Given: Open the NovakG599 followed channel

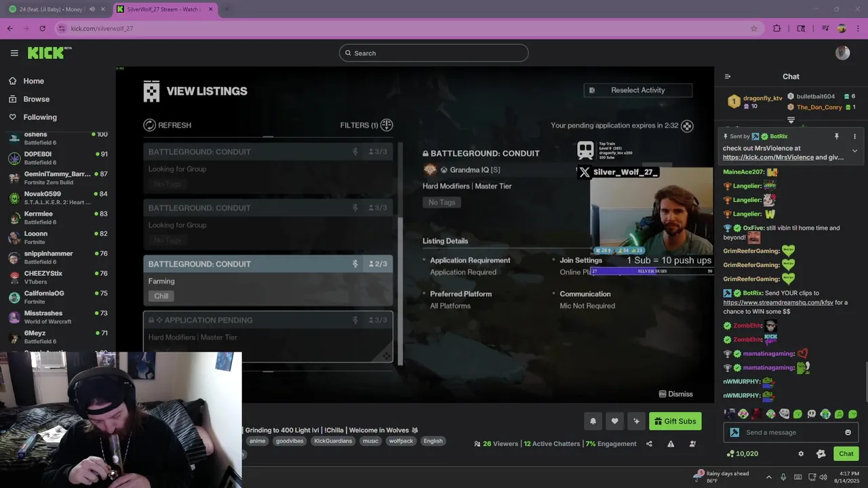Looking at the screenshot, I should [x=58, y=198].
